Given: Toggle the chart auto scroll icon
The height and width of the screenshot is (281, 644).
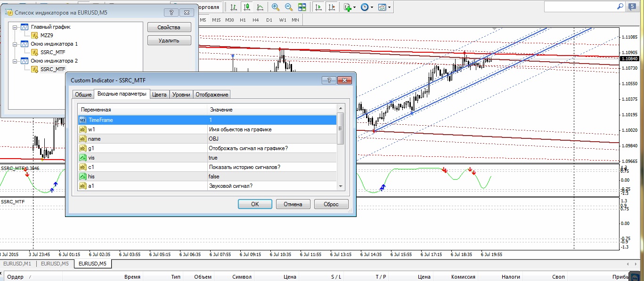Looking at the screenshot, I should click(x=319, y=7).
